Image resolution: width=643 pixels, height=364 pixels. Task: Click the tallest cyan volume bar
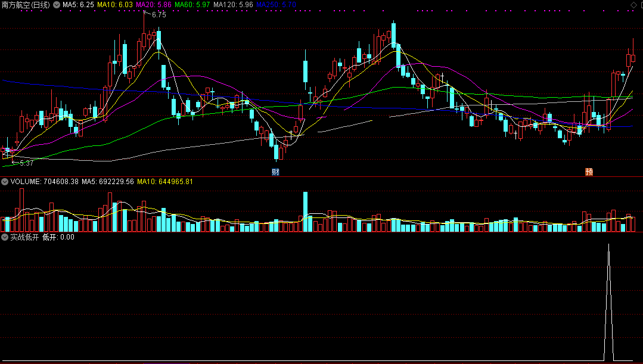pos(306,211)
